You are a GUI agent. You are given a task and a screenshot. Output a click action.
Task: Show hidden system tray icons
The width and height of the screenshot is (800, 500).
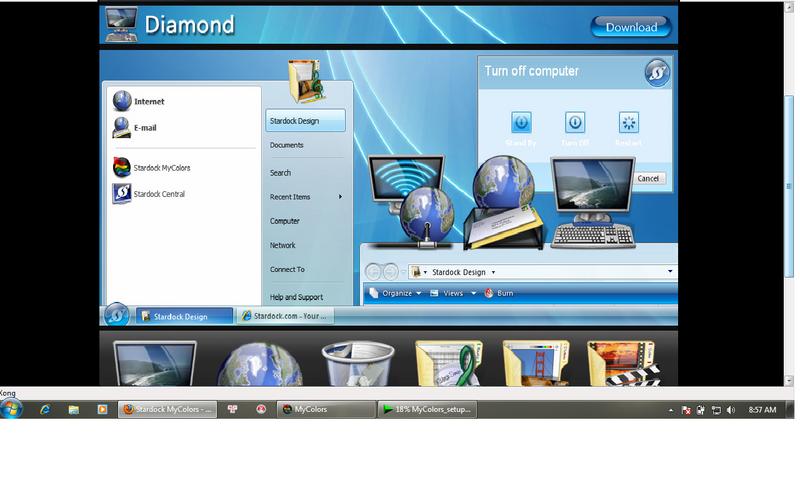click(x=670, y=410)
